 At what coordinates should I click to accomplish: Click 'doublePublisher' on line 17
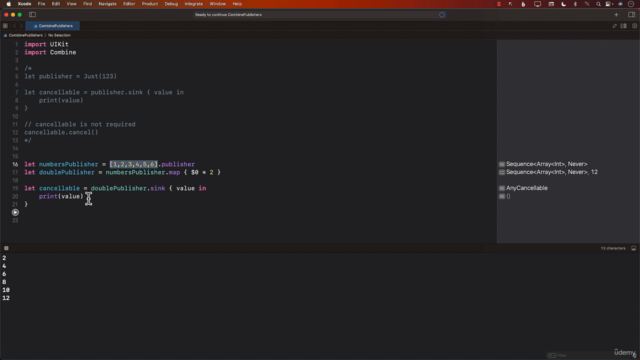[x=67, y=172]
